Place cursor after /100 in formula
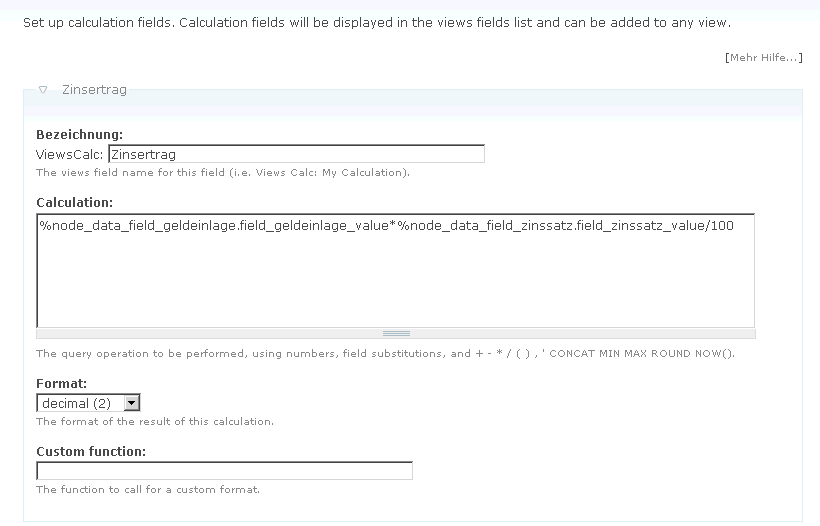 (735, 226)
